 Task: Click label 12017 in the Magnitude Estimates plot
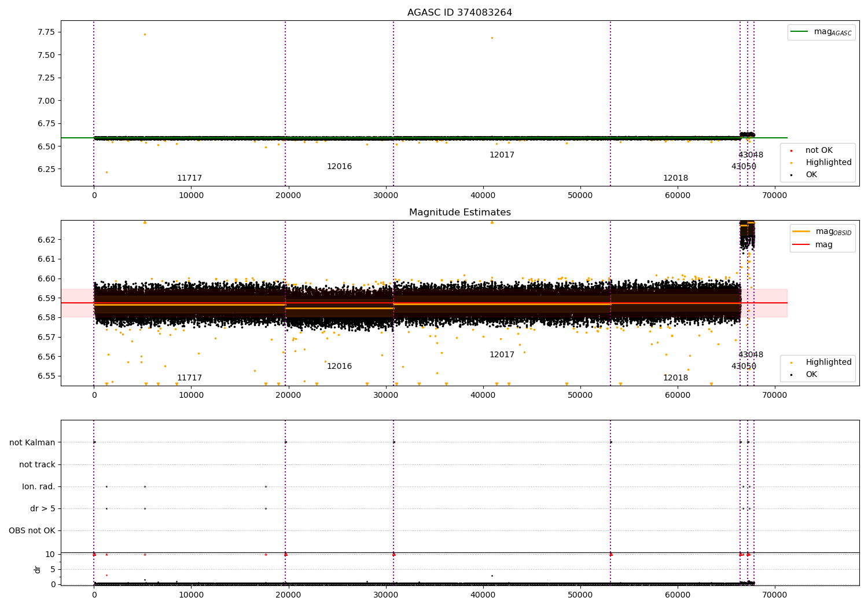click(502, 355)
